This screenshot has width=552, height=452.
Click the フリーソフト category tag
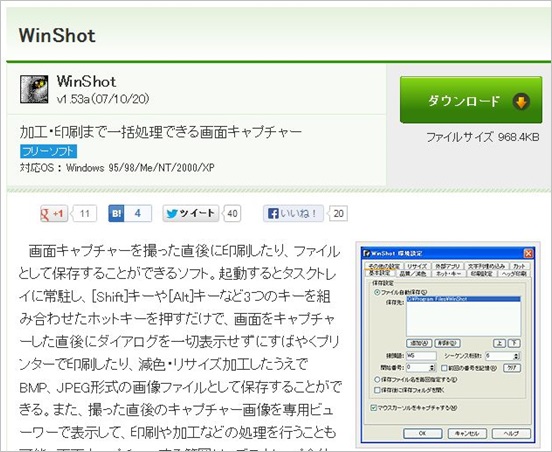[48, 151]
